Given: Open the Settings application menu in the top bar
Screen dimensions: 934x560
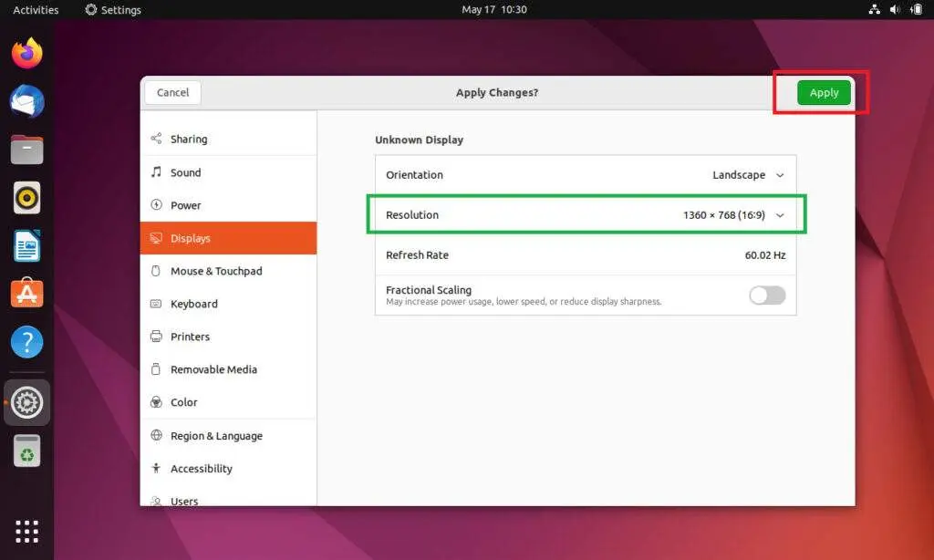Looking at the screenshot, I should [x=113, y=9].
